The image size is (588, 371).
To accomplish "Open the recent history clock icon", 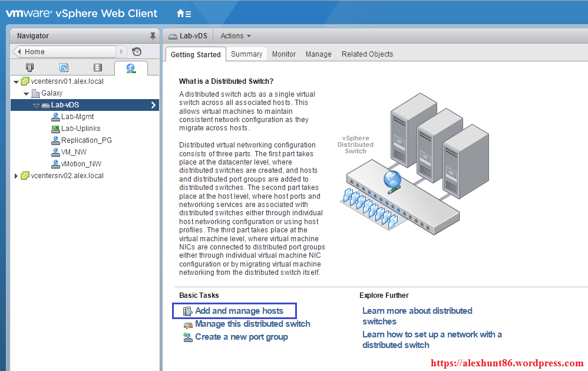I will (137, 52).
